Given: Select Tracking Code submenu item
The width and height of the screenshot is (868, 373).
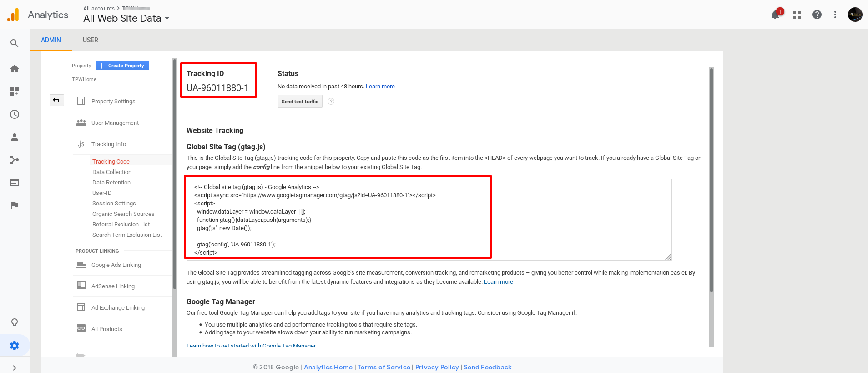Looking at the screenshot, I should tap(111, 161).
